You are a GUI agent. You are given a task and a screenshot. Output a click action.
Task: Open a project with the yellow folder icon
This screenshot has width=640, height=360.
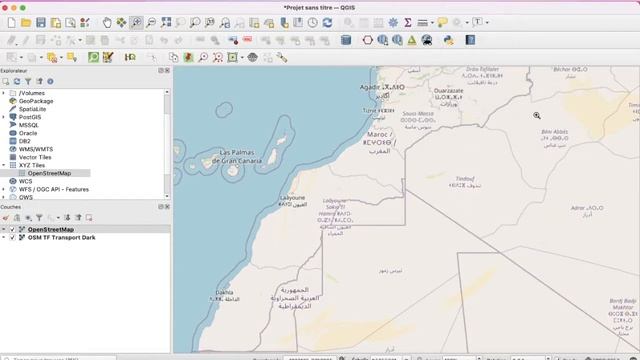coord(26,22)
